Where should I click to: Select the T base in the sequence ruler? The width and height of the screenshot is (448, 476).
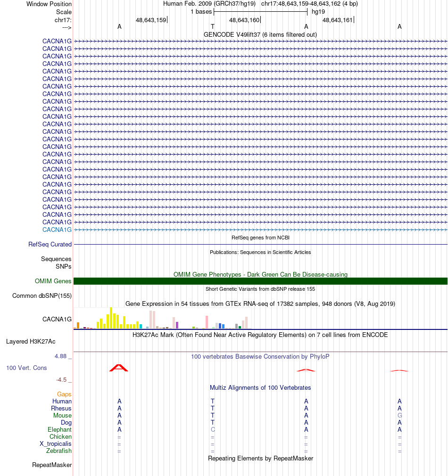tap(213, 27)
